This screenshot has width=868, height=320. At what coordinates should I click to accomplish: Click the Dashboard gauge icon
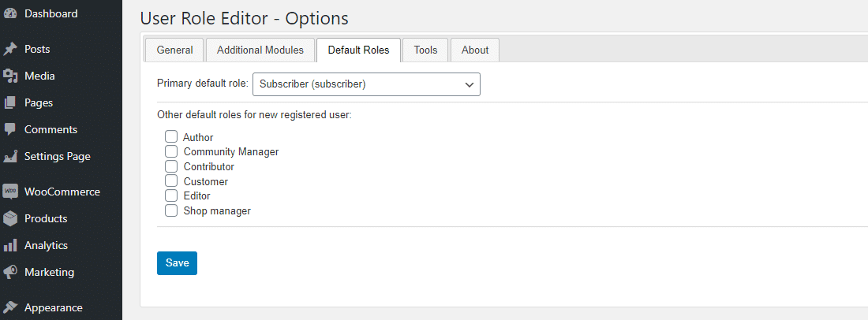(10, 13)
